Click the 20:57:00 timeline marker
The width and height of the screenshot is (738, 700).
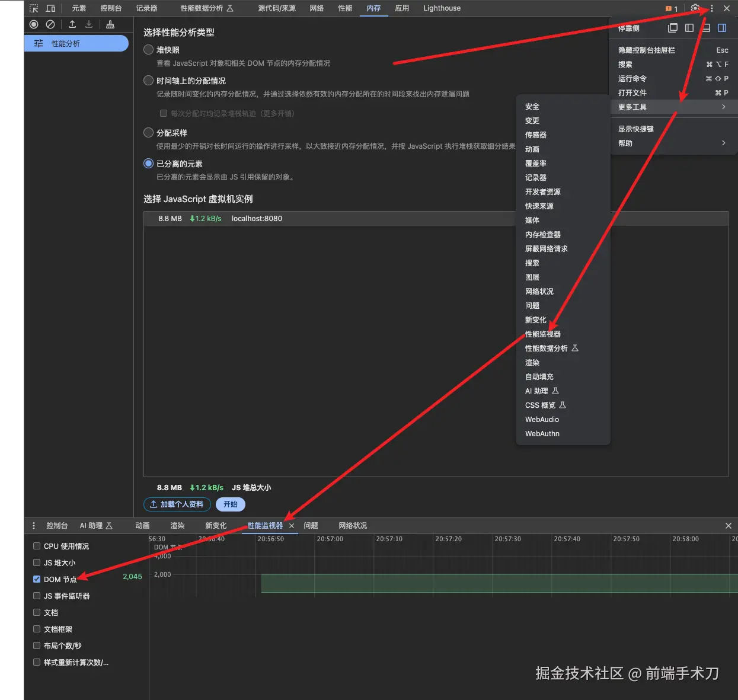tap(330, 539)
